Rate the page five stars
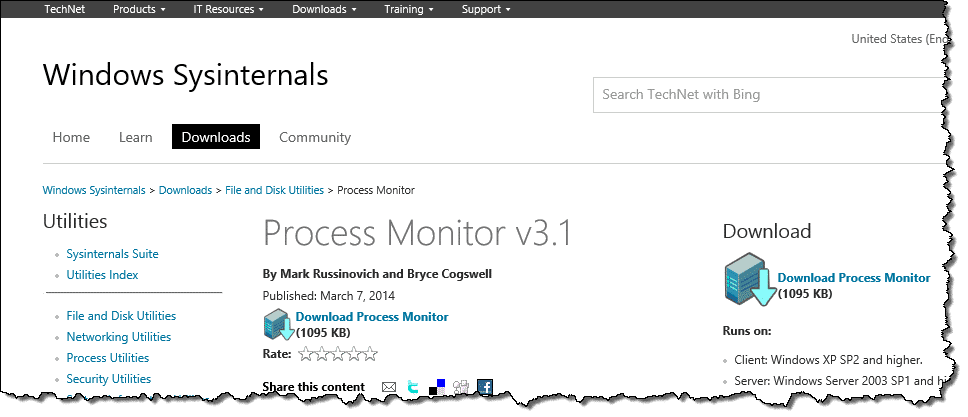This screenshot has height=417, width=968. 370,354
